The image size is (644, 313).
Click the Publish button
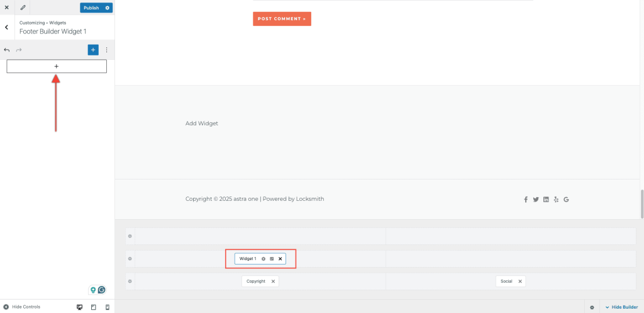(x=91, y=8)
